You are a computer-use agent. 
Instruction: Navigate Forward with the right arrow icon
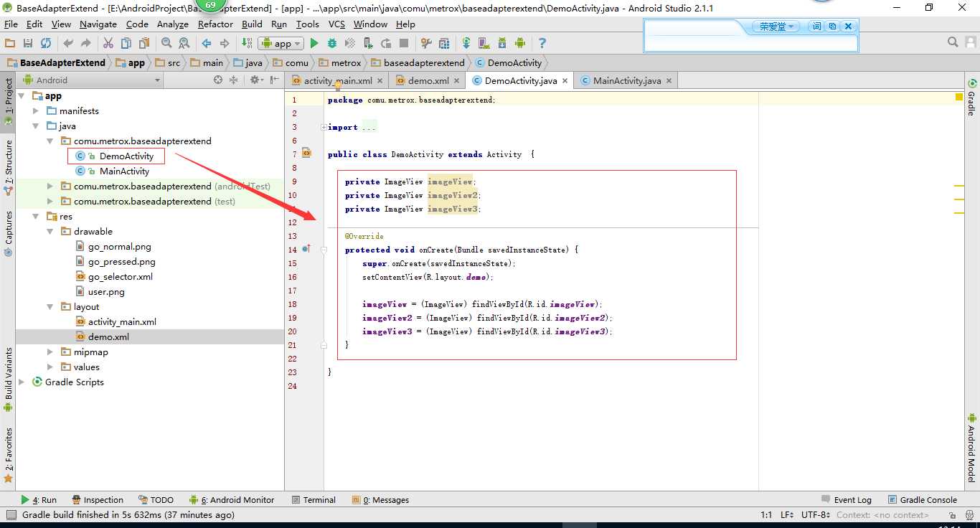pyautogui.click(x=225, y=43)
